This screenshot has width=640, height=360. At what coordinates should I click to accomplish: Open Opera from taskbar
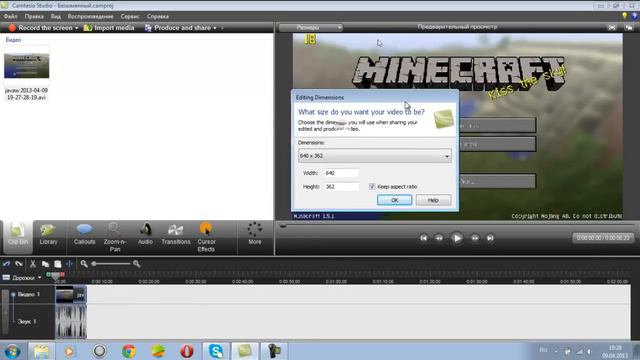187,351
